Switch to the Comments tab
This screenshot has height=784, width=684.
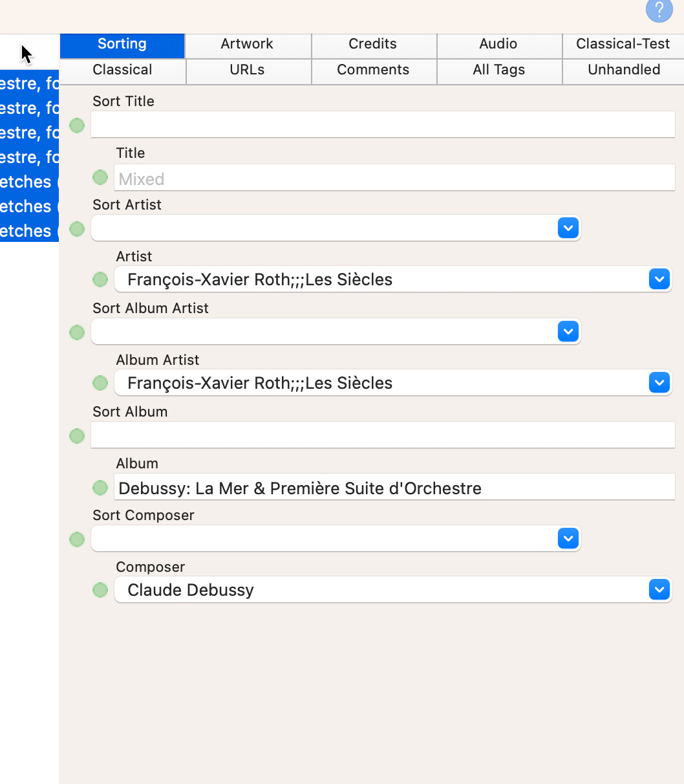373,71
